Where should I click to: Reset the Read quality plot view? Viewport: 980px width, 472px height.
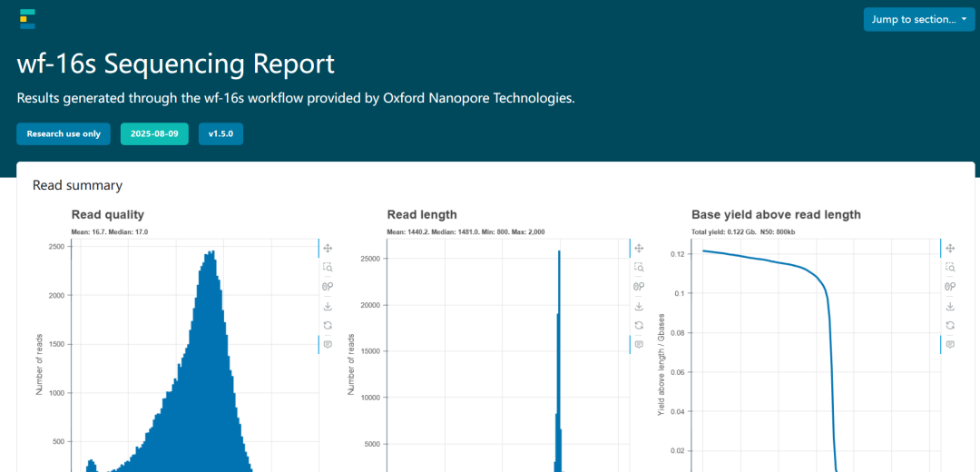tap(328, 325)
